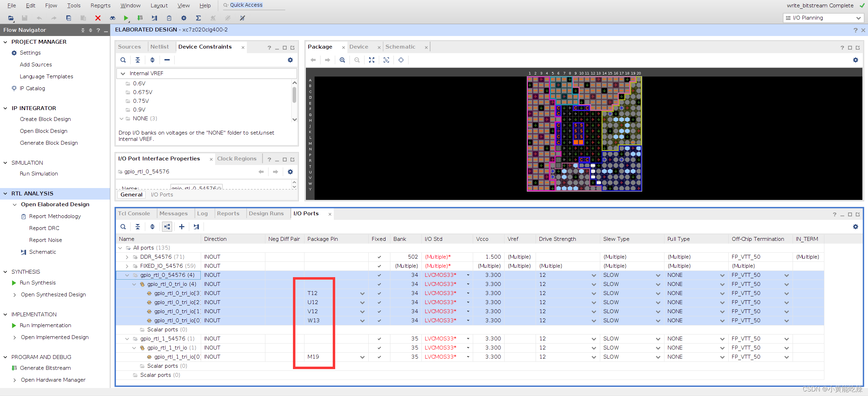Image resolution: width=868 pixels, height=396 pixels.
Task: Click Zoom Fit icon in Package view
Action: click(x=372, y=60)
